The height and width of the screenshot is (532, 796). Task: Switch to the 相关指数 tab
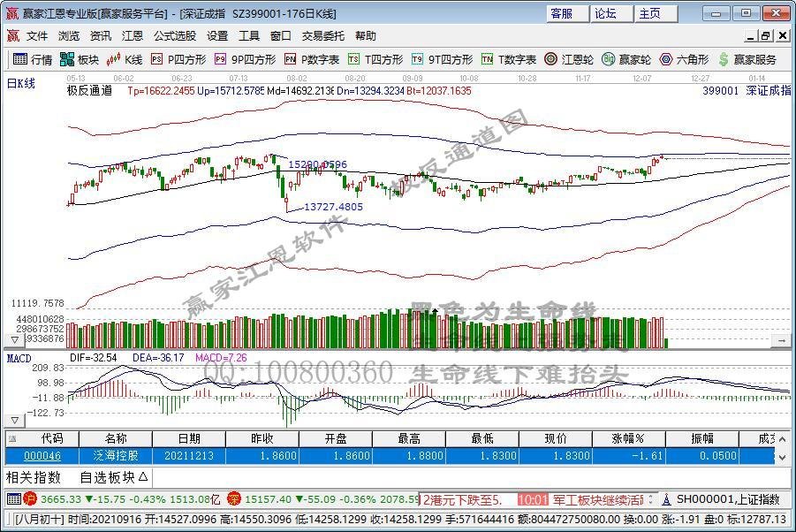(34, 477)
